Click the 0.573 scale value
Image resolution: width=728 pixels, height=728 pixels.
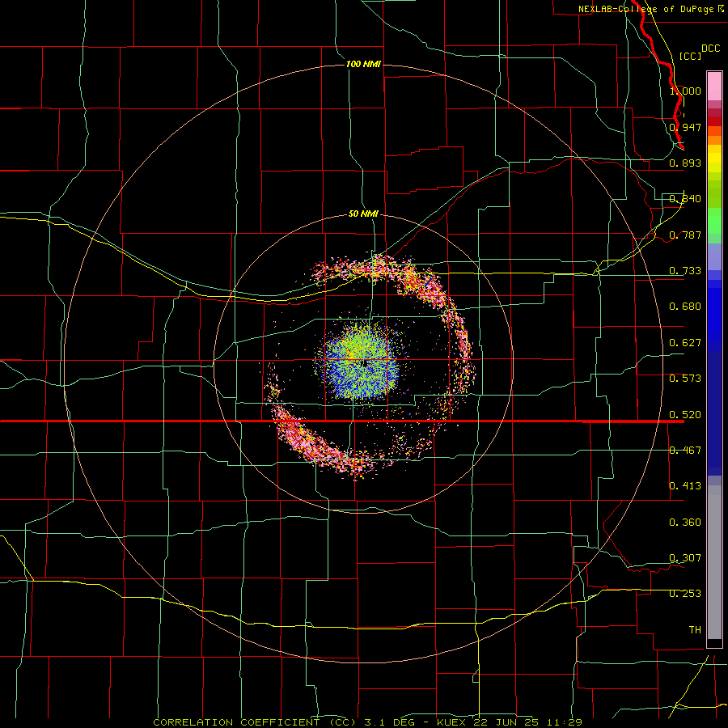click(685, 379)
